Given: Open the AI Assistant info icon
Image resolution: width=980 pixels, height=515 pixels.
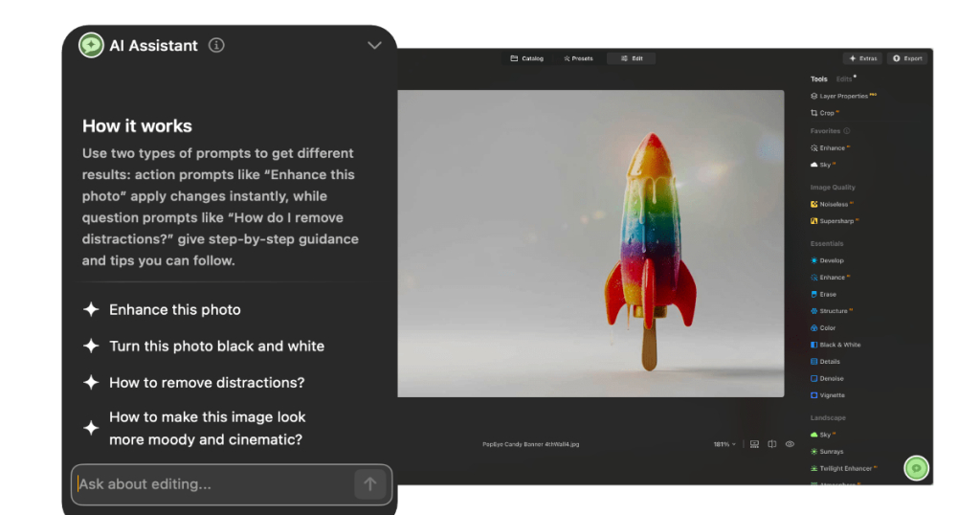Looking at the screenshot, I should pos(216,45).
